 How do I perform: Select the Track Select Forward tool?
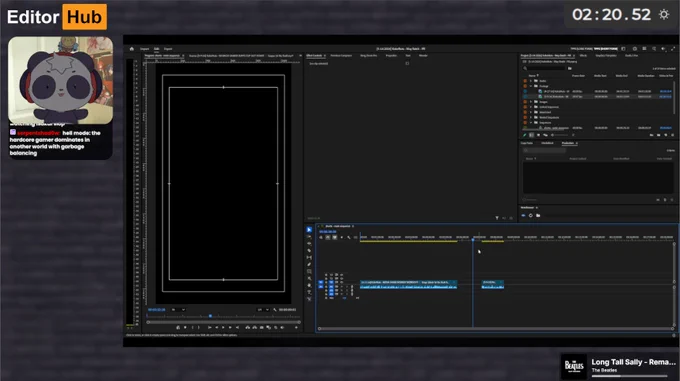coord(309,237)
